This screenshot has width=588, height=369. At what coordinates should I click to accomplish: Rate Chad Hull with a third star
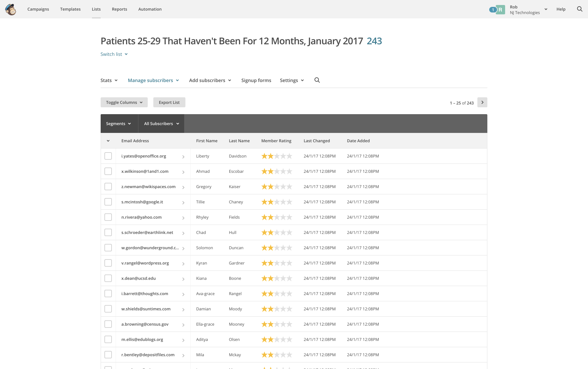coord(277,232)
